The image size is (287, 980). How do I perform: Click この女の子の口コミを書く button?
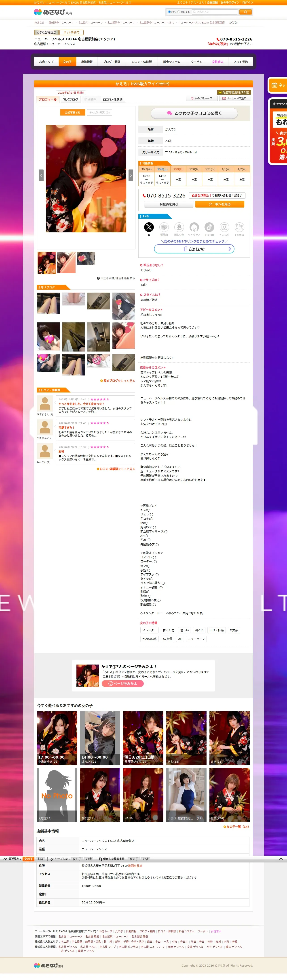point(194,113)
